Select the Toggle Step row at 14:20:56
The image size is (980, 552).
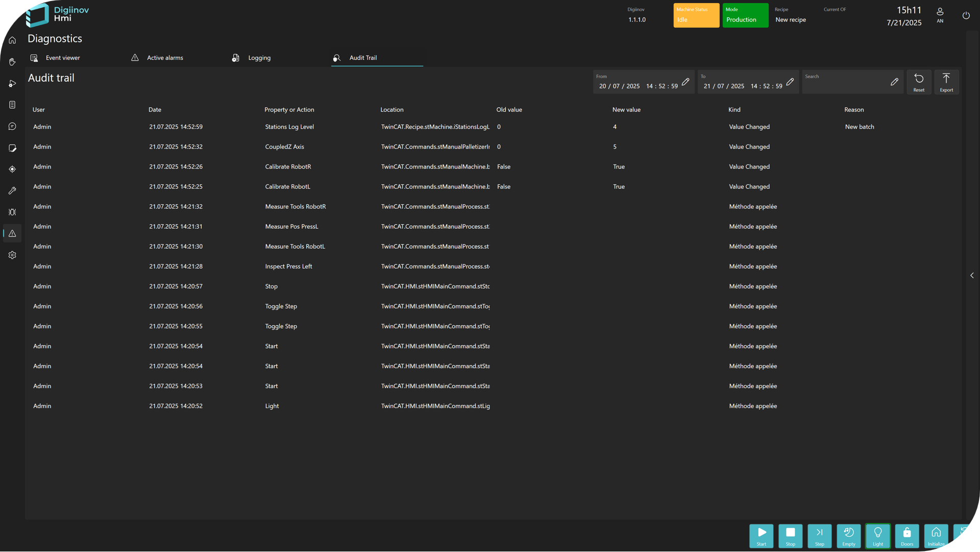pos(494,306)
